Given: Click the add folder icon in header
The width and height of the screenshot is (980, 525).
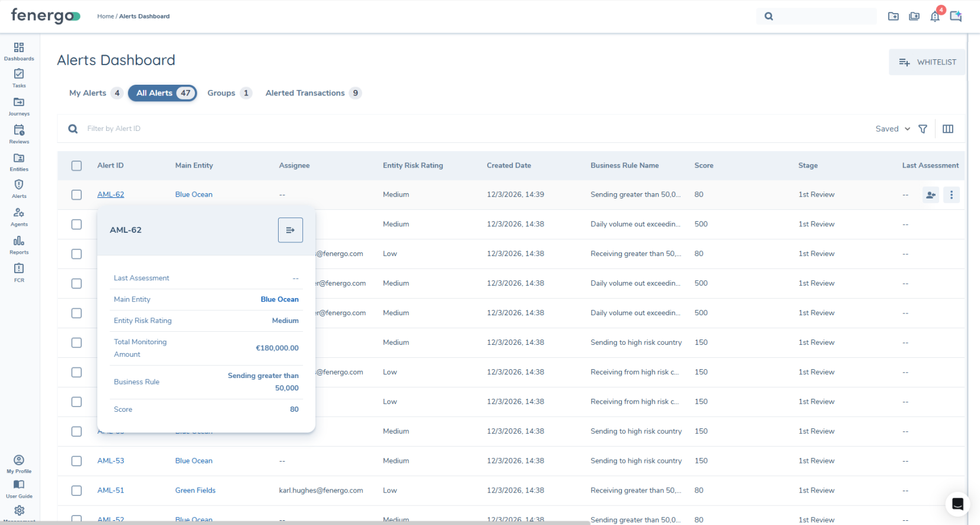Looking at the screenshot, I should pyautogui.click(x=893, y=16).
